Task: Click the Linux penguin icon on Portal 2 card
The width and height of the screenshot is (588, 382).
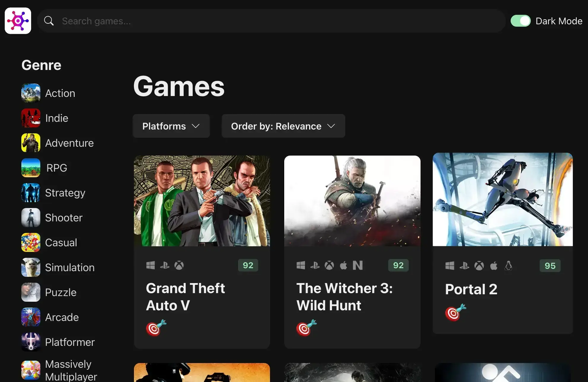Action: [x=508, y=266]
